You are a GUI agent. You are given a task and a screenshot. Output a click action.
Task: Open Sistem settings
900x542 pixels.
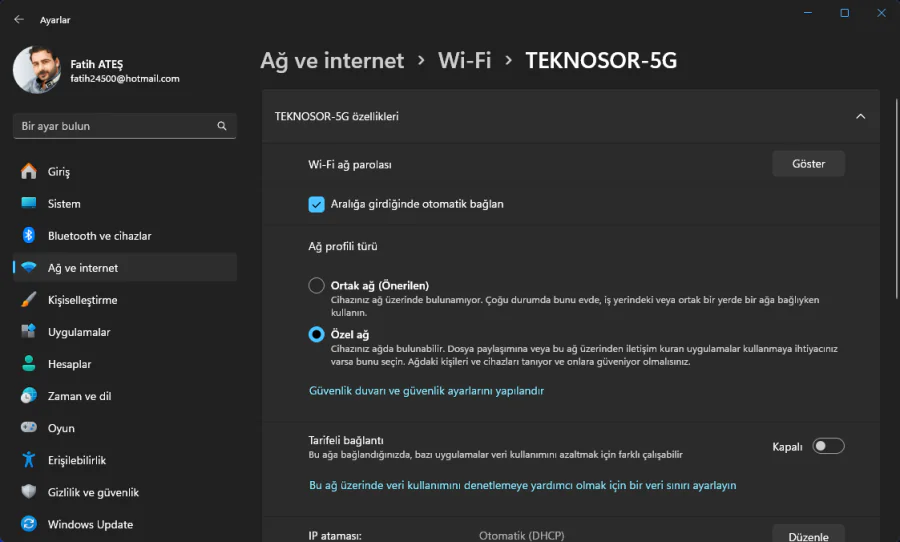[125, 203]
